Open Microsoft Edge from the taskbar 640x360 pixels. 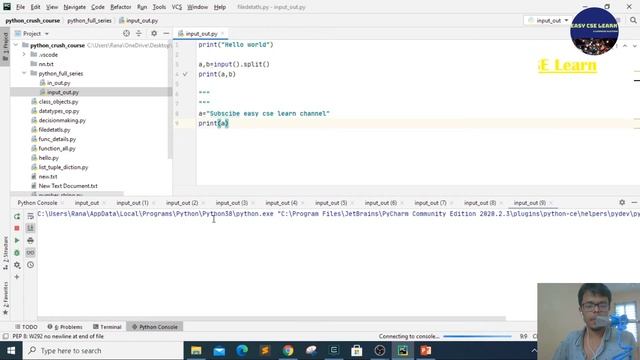[x=242, y=351]
